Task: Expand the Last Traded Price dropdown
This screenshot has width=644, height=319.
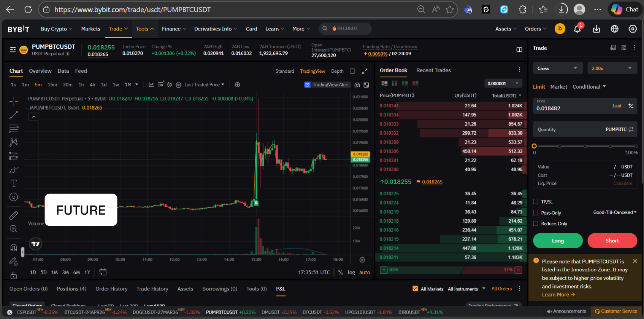Action: coord(205,85)
